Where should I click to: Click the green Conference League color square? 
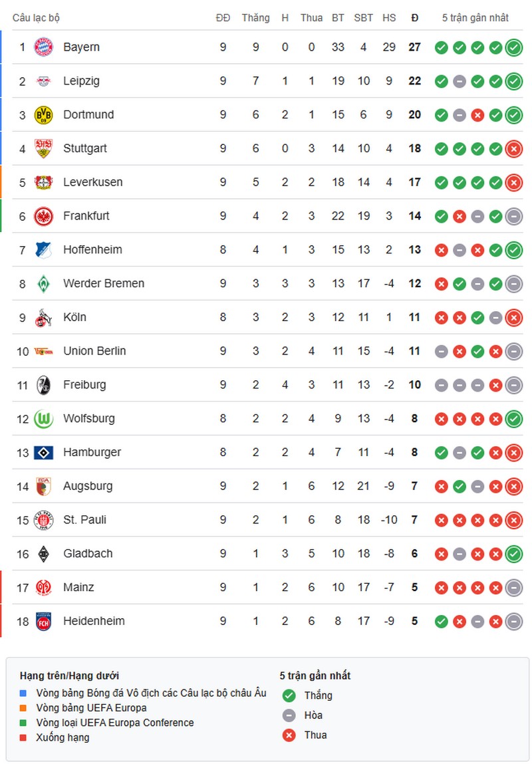click(x=22, y=723)
